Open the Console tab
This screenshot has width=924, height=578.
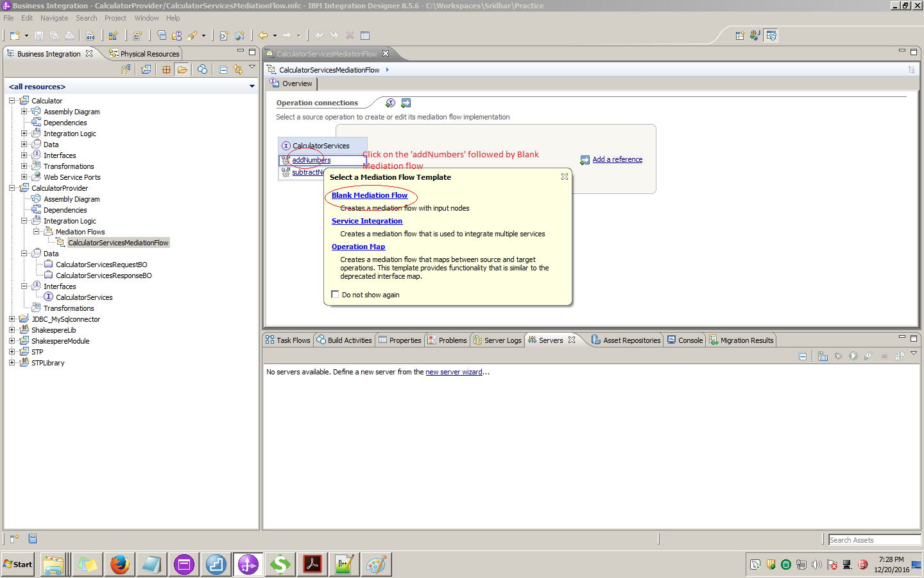tap(685, 340)
